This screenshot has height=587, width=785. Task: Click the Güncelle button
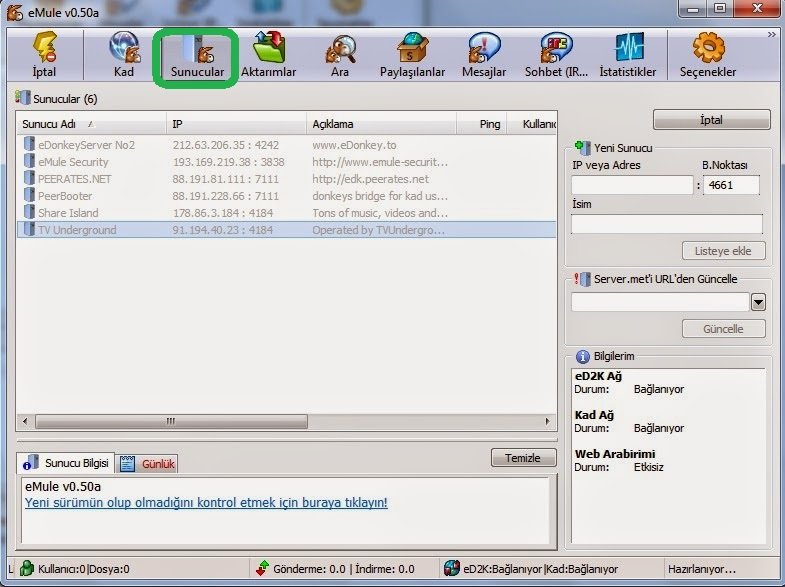pos(723,329)
